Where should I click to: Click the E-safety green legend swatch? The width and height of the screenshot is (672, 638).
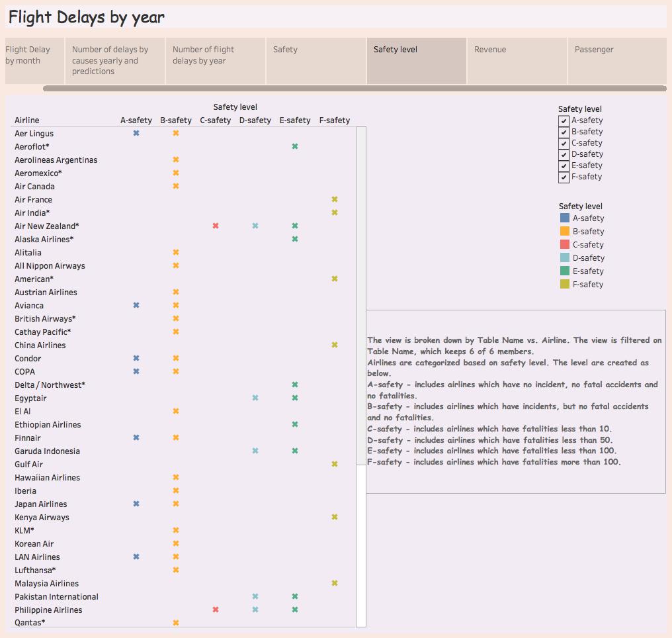tap(565, 271)
